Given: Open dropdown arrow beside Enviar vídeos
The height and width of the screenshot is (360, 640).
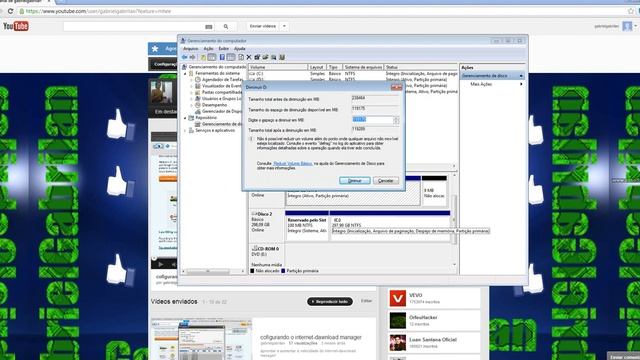Looking at the screenshot, I should 284,26.
